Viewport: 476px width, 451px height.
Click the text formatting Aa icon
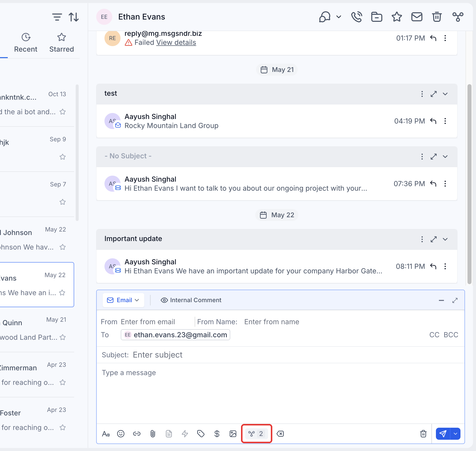(x=106, y=434)
